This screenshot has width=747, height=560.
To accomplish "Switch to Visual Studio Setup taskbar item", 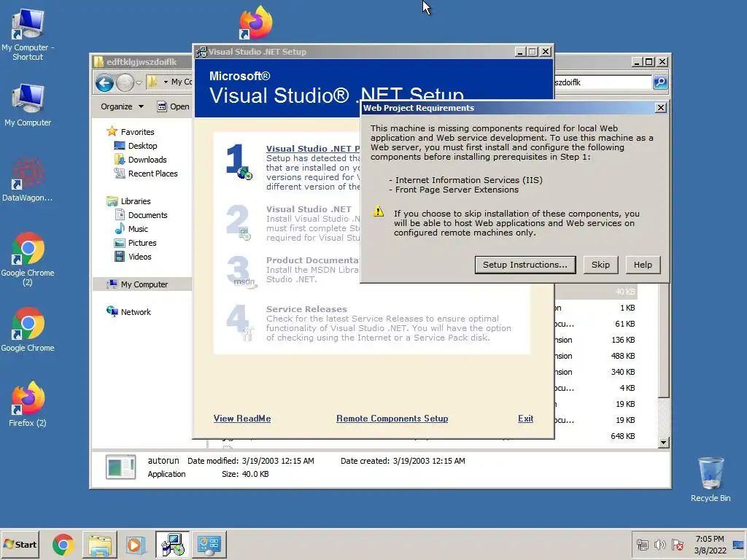I will (172, 544).
